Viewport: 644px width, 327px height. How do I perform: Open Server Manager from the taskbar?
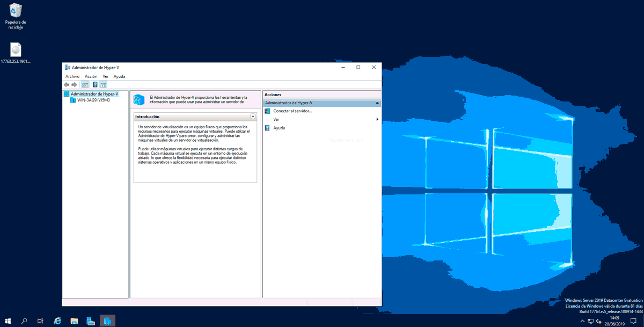(x=91, y=321)
